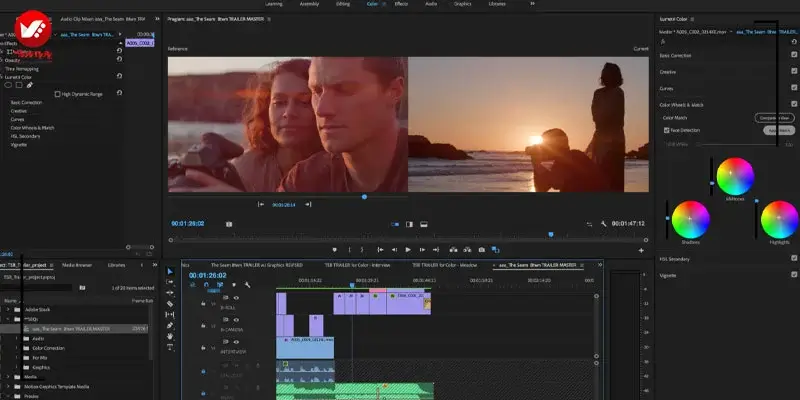Select the Ripple Edit tool

tap(170, 293)
